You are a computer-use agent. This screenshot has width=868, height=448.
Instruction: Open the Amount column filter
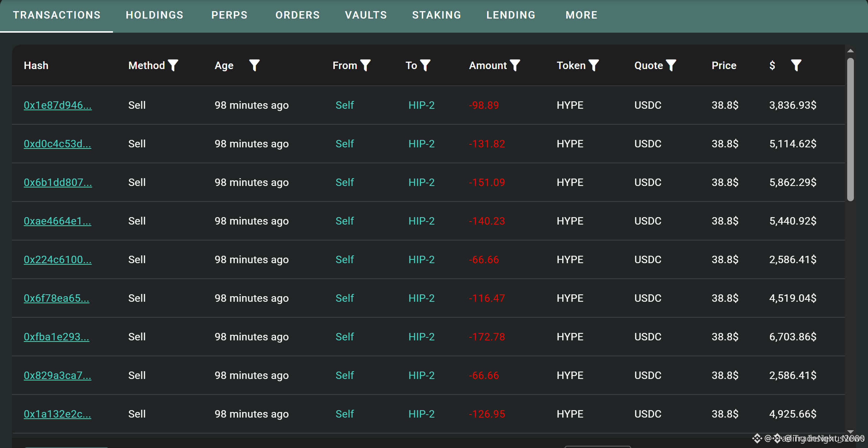[x=515, y=65]
